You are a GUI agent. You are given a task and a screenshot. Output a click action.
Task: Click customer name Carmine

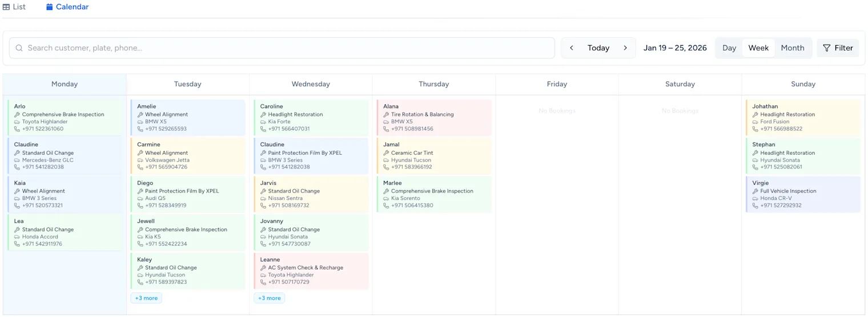(x=148, y=145)
